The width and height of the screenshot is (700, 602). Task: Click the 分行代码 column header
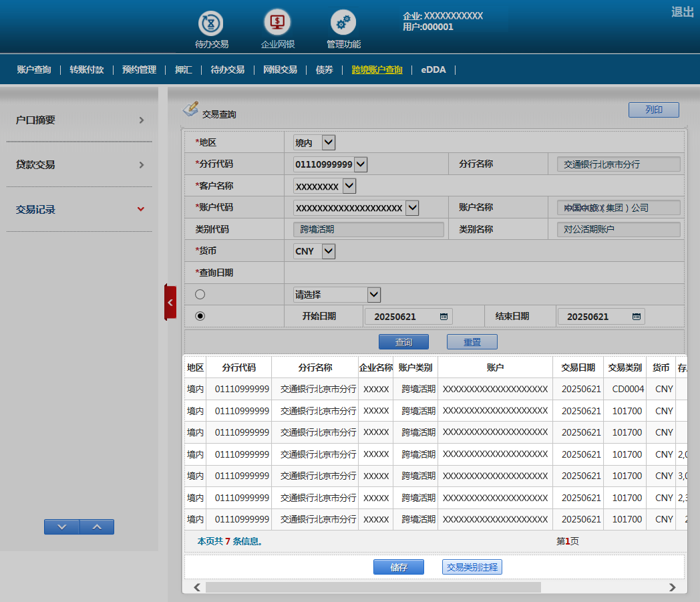(239, 367)
